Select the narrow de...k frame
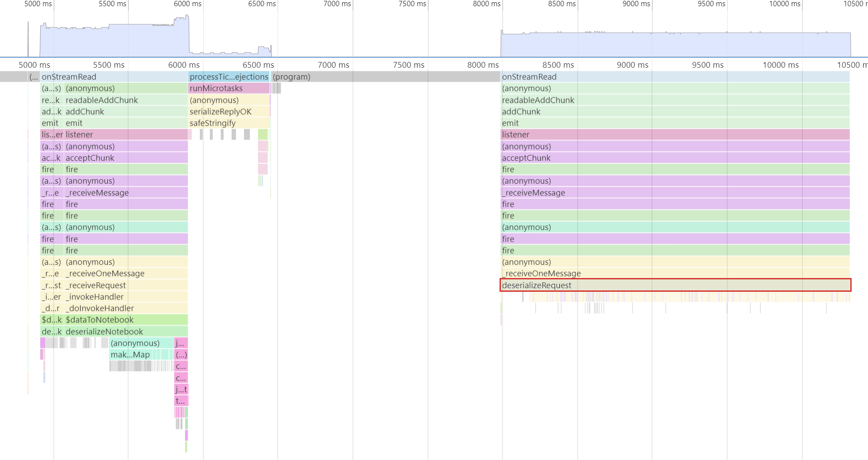 52,332
